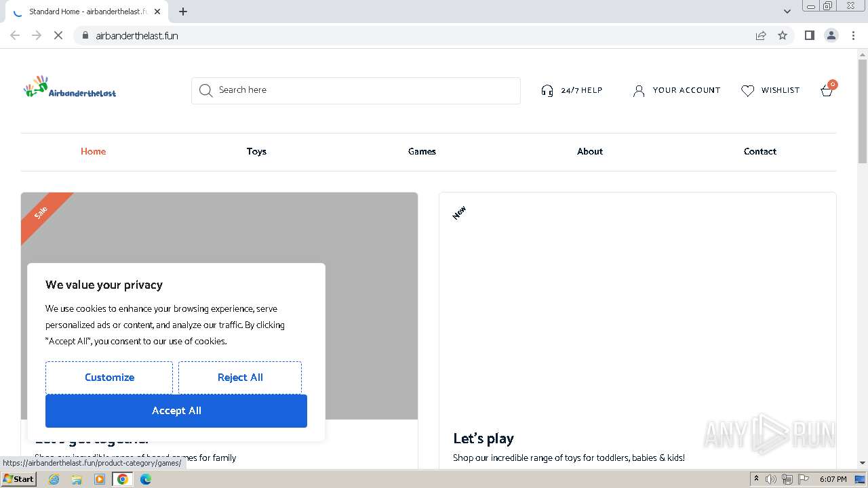
Task: Click the Standard Home browser tab
Action: pyautogui.click(x=88, y=12)
